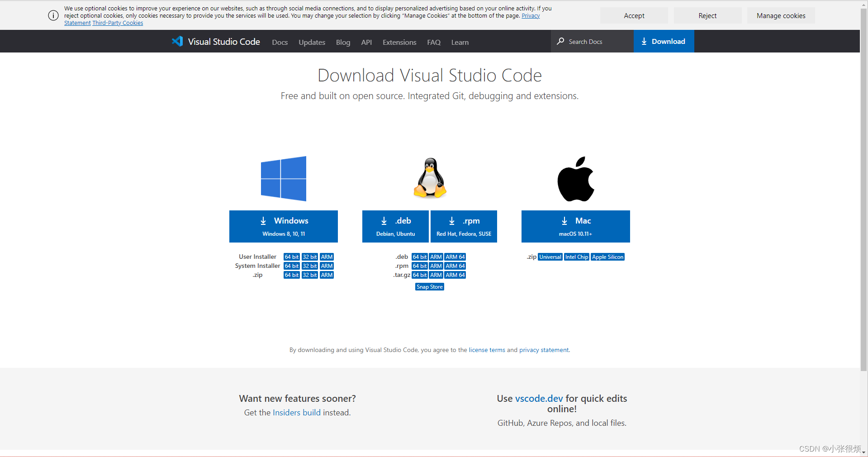Select Mac .zip Apple Silicon

tap(608, 257)
